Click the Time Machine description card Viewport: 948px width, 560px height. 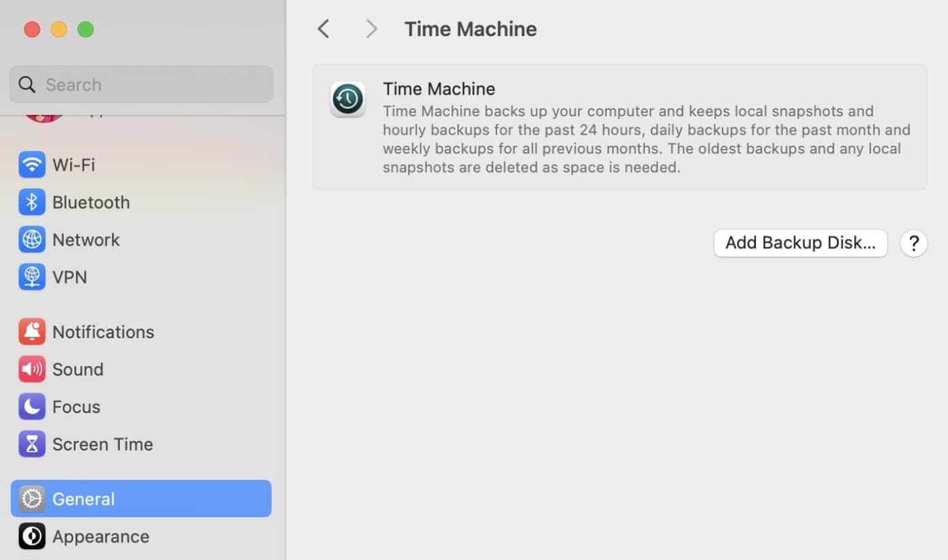point(620,127)
